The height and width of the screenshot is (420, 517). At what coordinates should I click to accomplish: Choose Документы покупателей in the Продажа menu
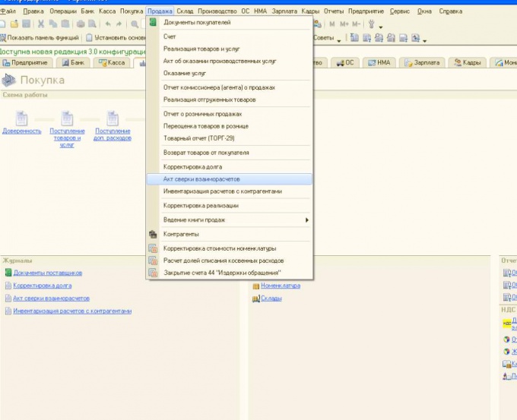point(230,22)
